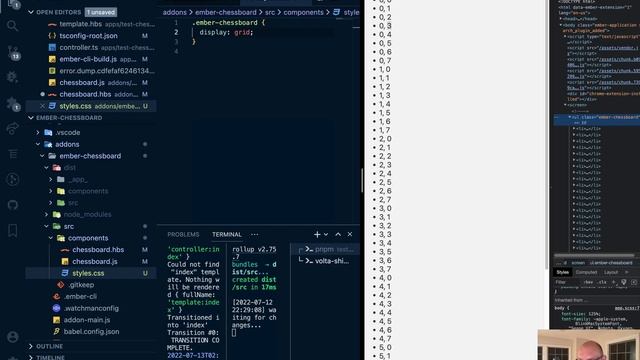
Task: Maximize the terminal panel size
Action: coord(338,234)
